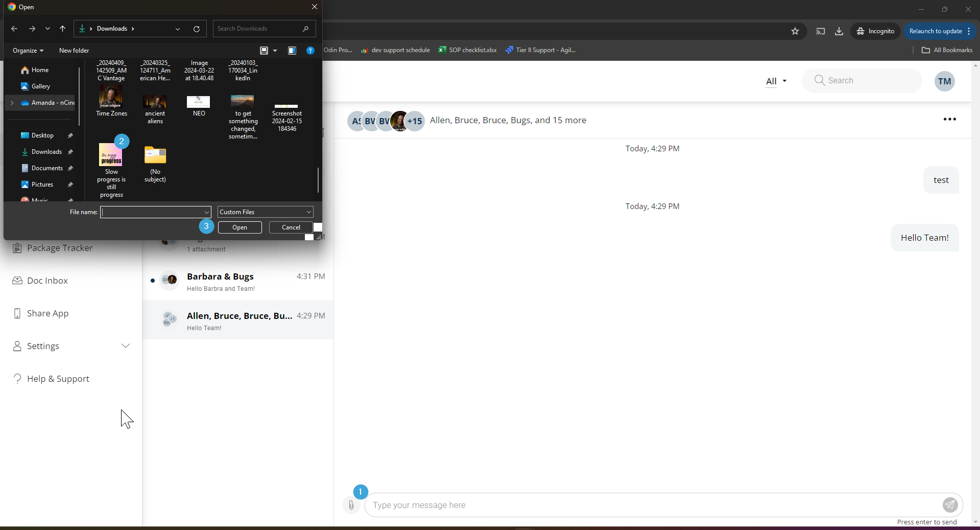Collapse the Settings section chevron

(x=126, y=345)
